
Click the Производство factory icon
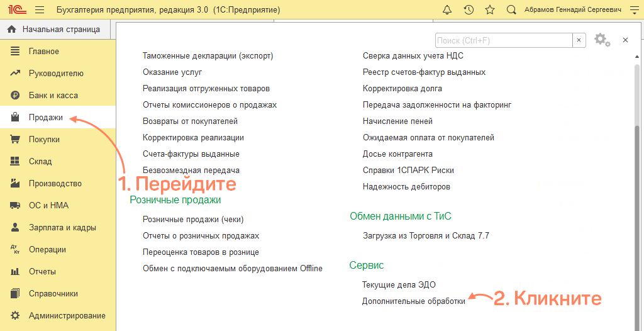(15, 183)
